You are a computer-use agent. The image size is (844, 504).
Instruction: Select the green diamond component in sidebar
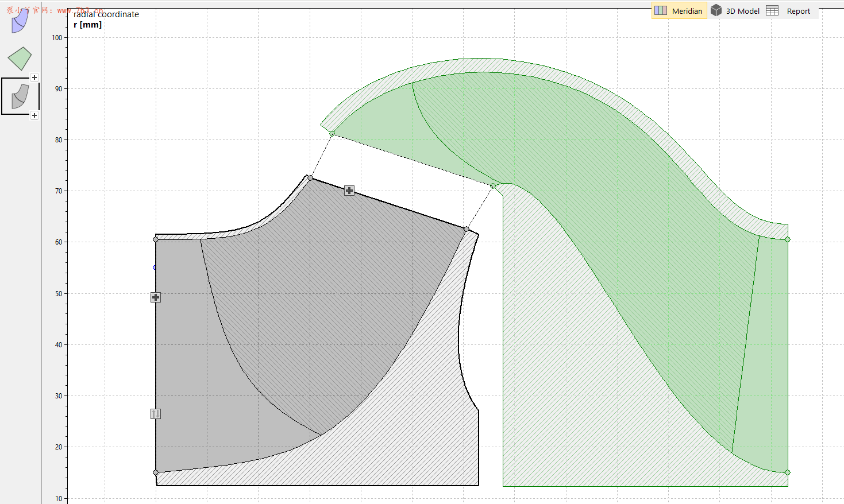pyautogui.click(x=20, y=59)
